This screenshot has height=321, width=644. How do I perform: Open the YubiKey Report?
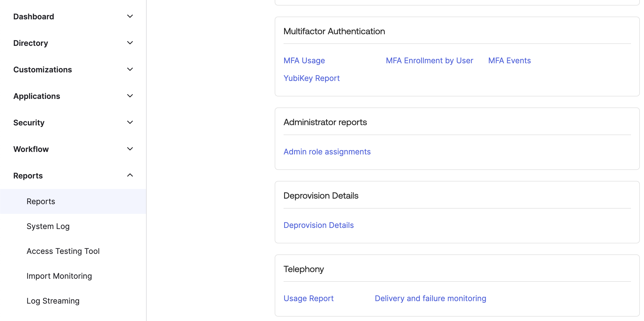click(x=311, y=78)
